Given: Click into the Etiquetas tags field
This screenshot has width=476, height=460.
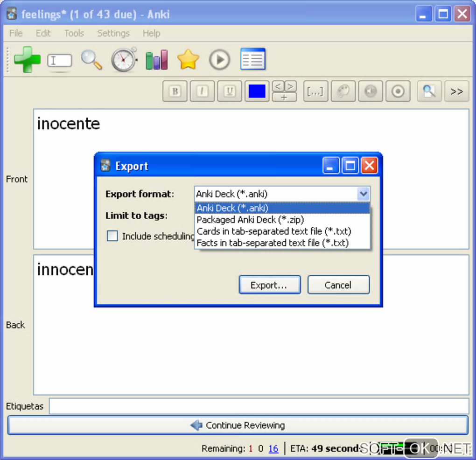Looking at the screenshot, I should coord(259,406).
